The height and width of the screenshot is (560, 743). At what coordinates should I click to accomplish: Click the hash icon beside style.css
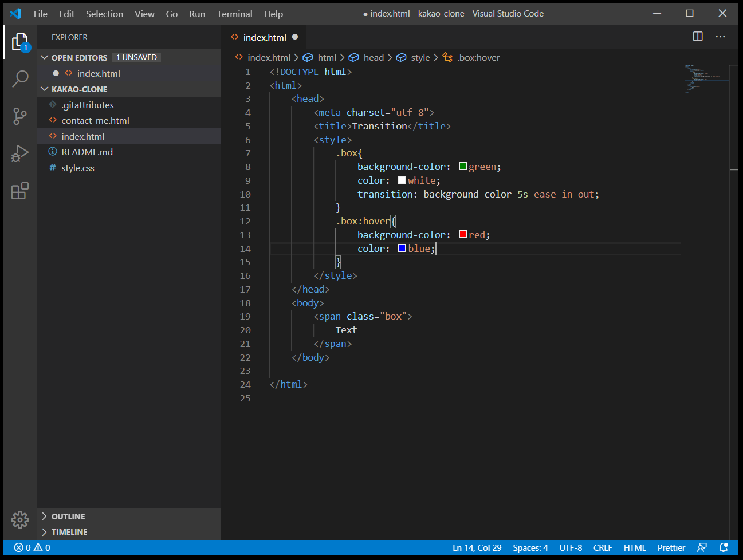click(x=53, y=168)
